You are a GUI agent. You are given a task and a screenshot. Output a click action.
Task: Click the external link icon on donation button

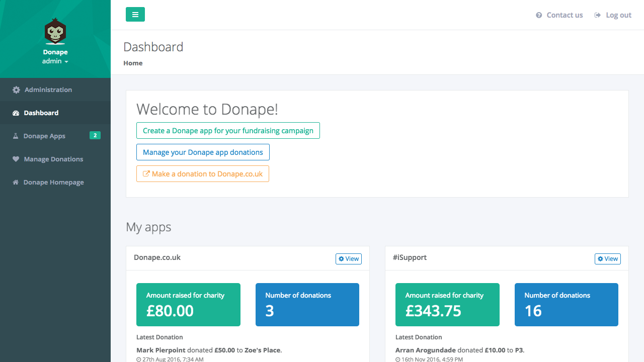tap(146, 173)
